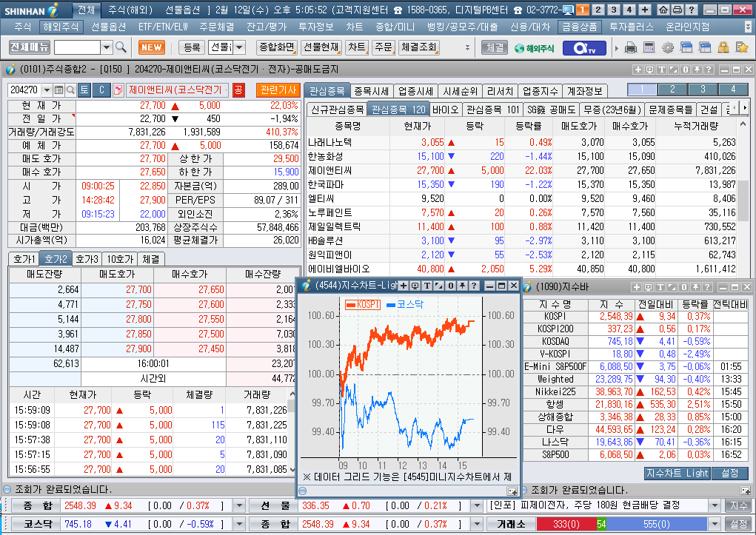The width and height of the screenshot is (756, 535).
Task: Open the 선물 combo box dropdown
Action: click(239, 47)
